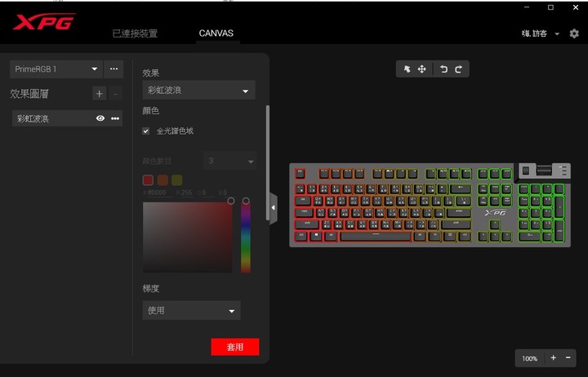Select the move tool
This screenshot has width=588, height=377.
point(422,69)
